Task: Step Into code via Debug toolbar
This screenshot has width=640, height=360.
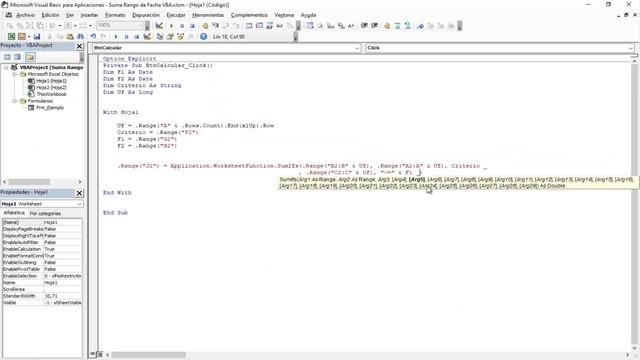Action: [215, 26]
